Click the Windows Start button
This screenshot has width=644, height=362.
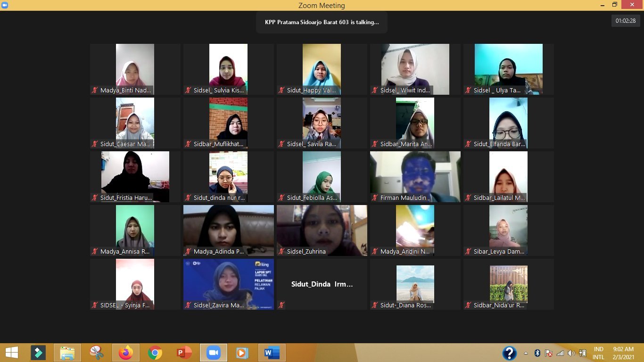click(11, 353)
